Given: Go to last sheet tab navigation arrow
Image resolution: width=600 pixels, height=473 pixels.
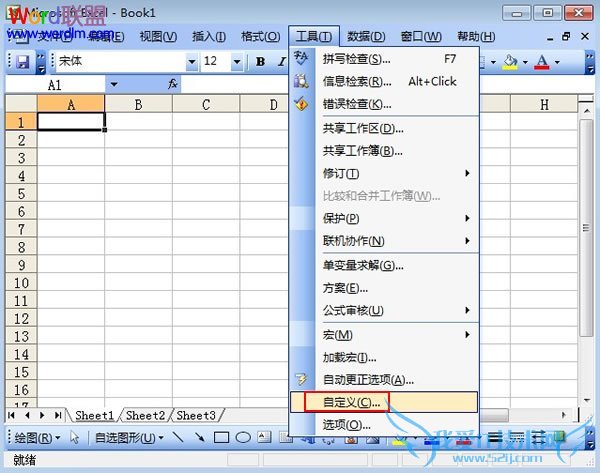Looking at the screenshot, I should (58, 415).
